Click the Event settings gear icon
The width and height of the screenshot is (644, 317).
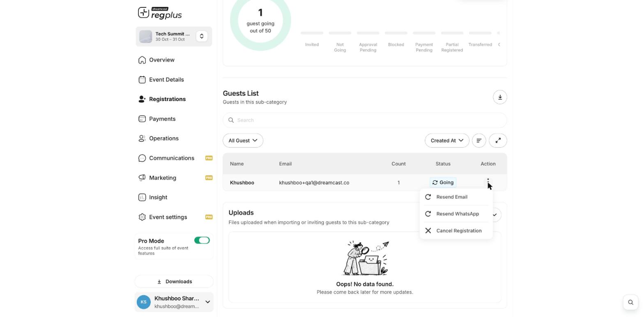tap(142, 217)
